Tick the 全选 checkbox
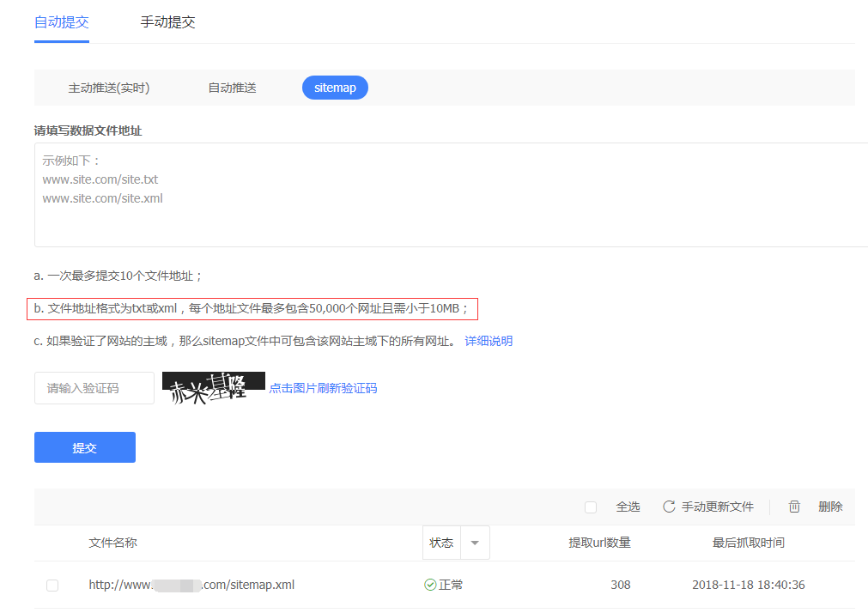This screenshot has width=868, height=613. [x=591, y=507]
